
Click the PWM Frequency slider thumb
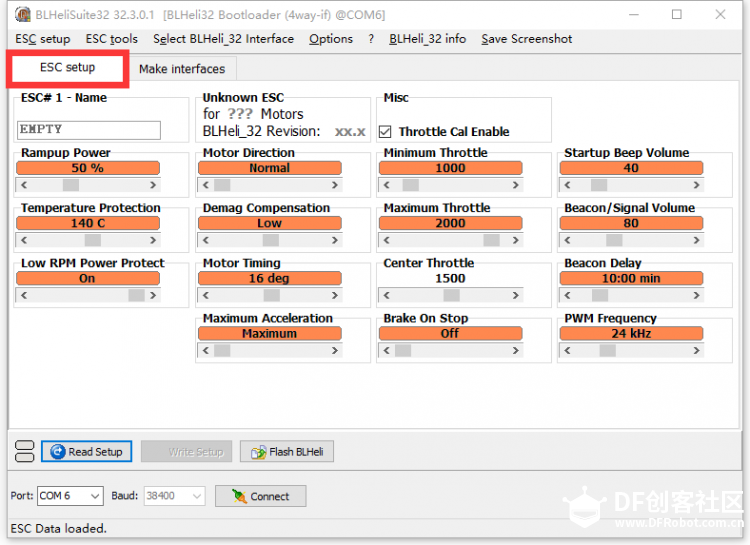pyautogui.click(x=607, y=350)
